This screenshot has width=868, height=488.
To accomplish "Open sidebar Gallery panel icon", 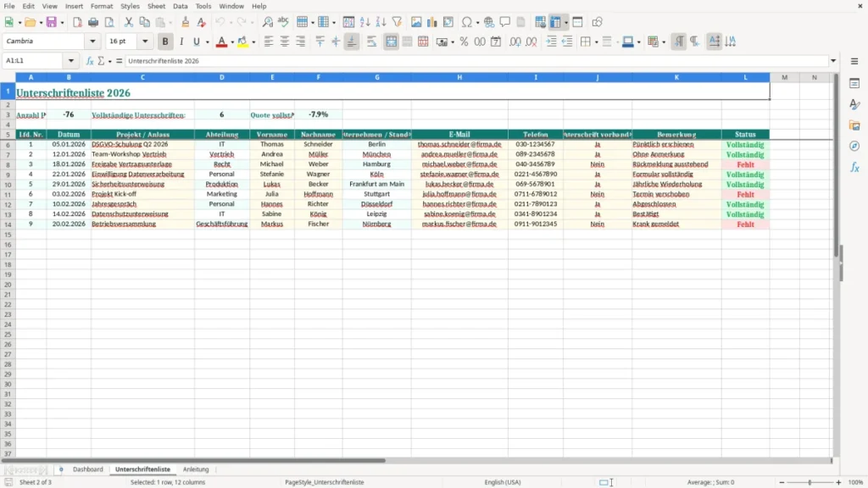I will (x=854, y=125).
